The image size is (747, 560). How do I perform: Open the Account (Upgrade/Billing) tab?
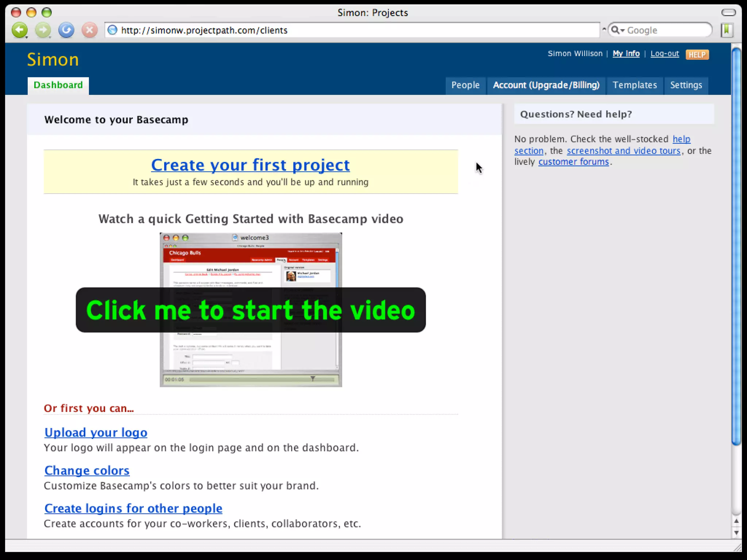pos(546,85)
